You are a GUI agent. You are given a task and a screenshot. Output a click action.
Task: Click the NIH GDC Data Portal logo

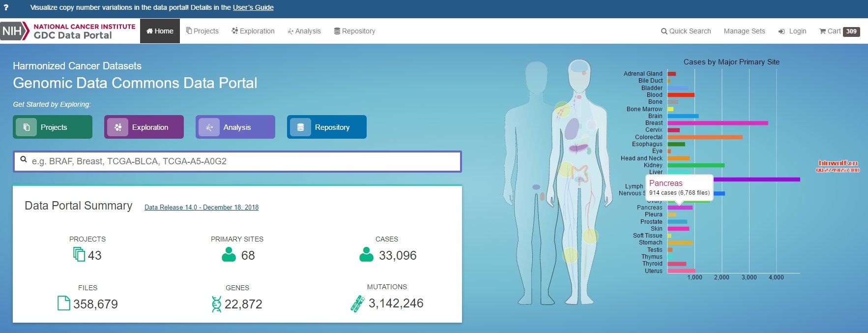(68, 31)
